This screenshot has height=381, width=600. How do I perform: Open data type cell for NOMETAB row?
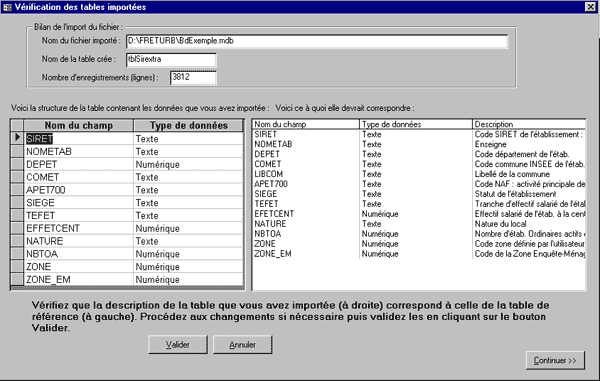[x=188, y=151]
